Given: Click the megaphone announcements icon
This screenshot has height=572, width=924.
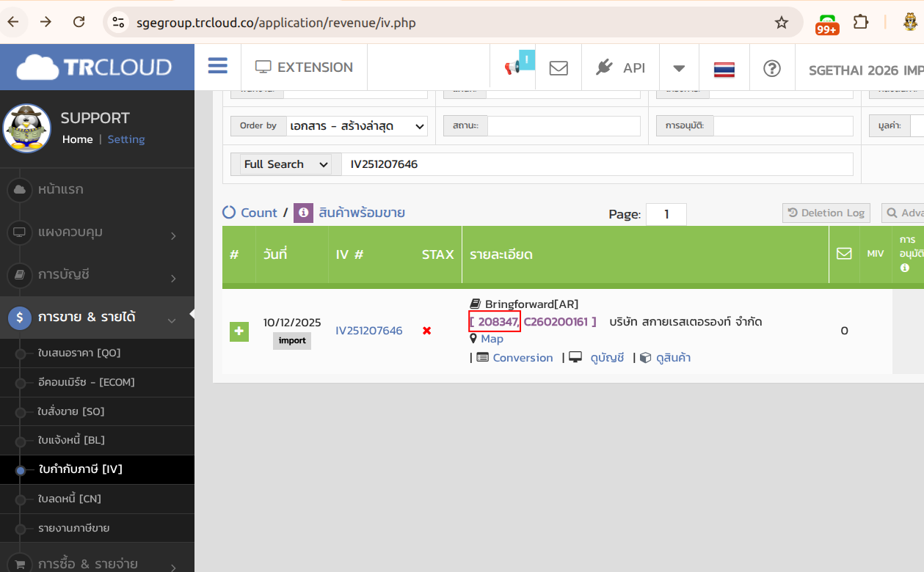Looking at the screenshot, I should pos(512,67).
